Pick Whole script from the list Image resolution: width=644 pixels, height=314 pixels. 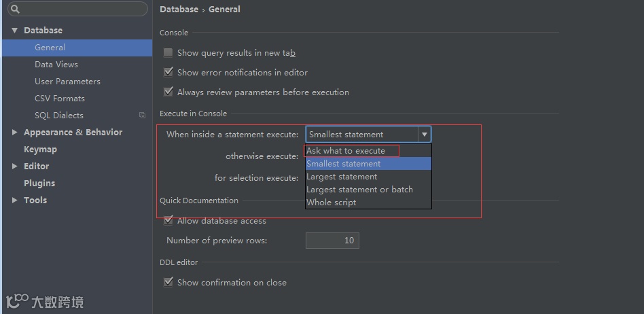[332, 203]
